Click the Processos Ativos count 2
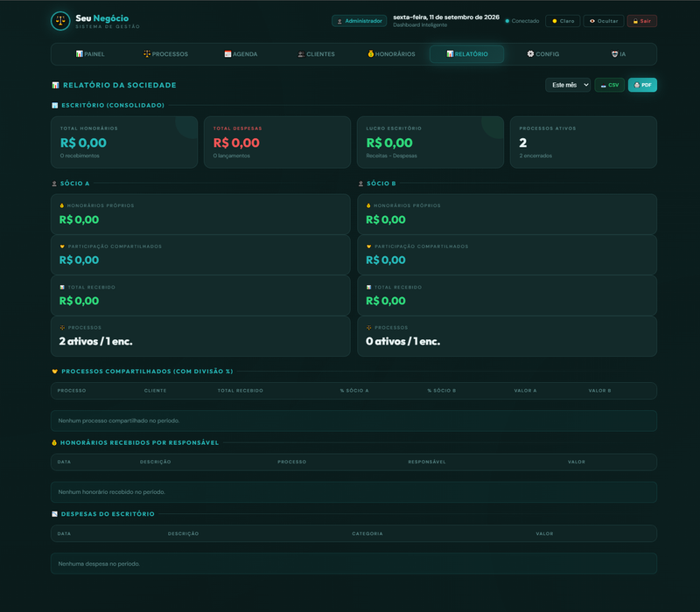This screenshot has height=612, width=700. tap(522, 143)
